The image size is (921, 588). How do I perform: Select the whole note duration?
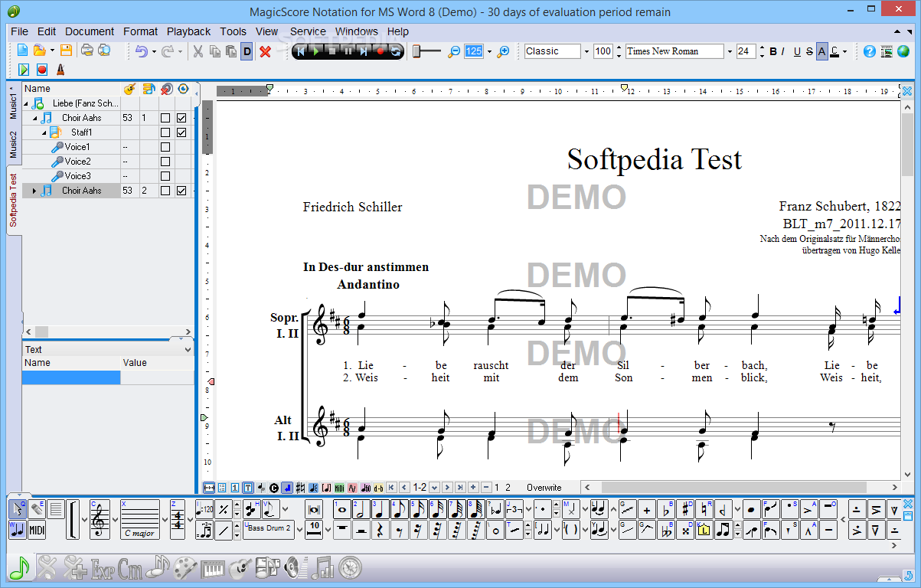pos(342,509)
